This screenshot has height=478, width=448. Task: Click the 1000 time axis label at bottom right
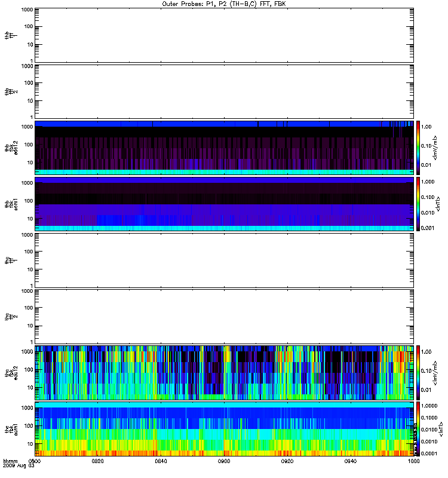[413, 461]
